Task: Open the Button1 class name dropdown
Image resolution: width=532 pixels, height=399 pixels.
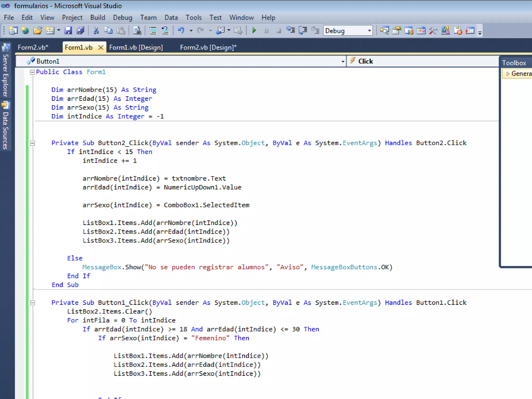Action: tap(343, 62)
